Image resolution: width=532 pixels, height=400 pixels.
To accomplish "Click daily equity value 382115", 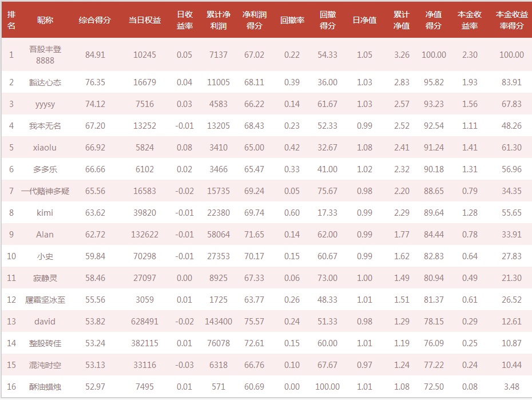I will (x=145, y=343).
